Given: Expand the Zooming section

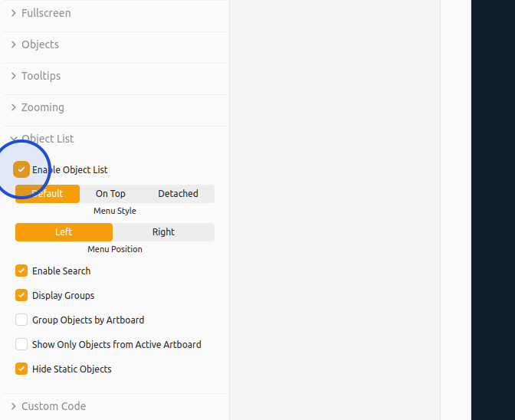Looking at the screenshot, I should click(42, 107).
